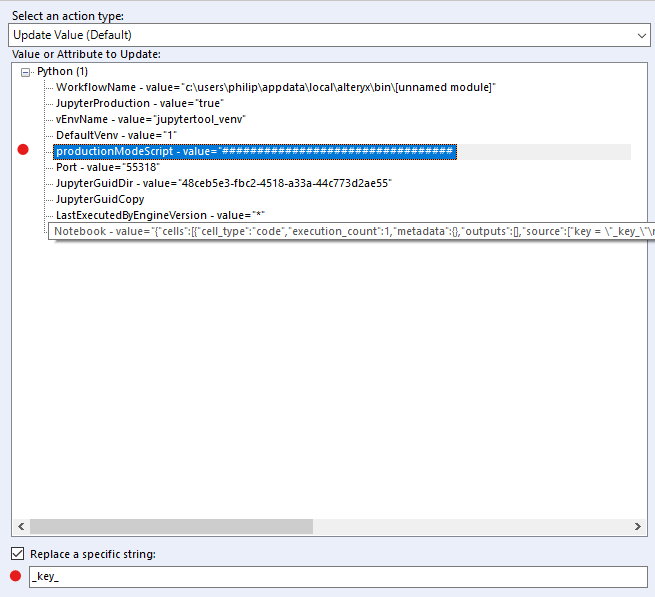Select the WorkflowName tree item
This screenshot has width=655, height=597.
coord(276,87)
